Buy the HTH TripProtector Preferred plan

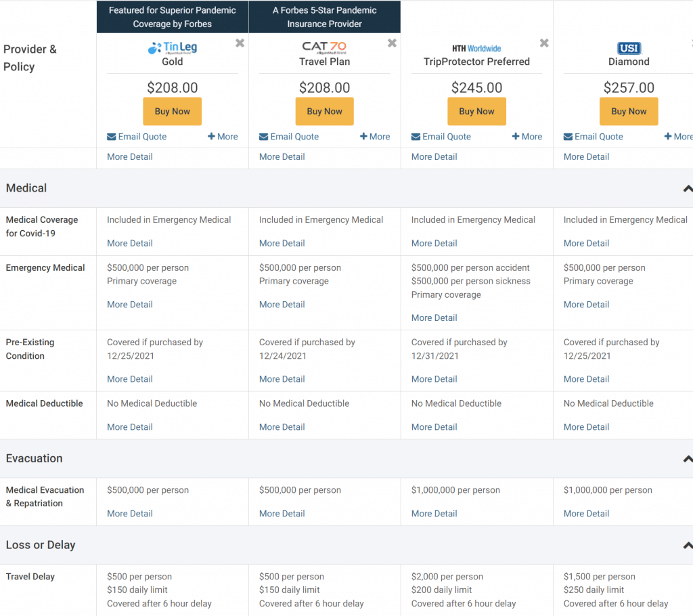tap(476, 112)
